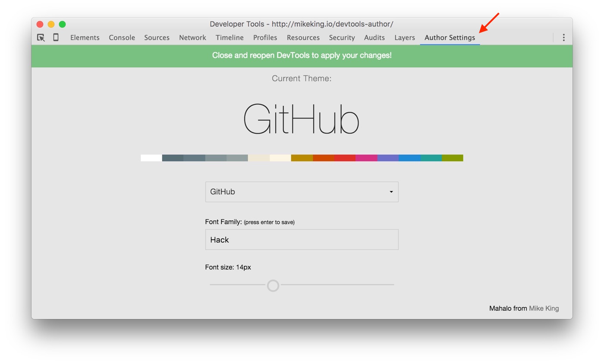Expand the GitHub theme dropdown
Viewport: 604px width, 364px height.
point(302,192)
